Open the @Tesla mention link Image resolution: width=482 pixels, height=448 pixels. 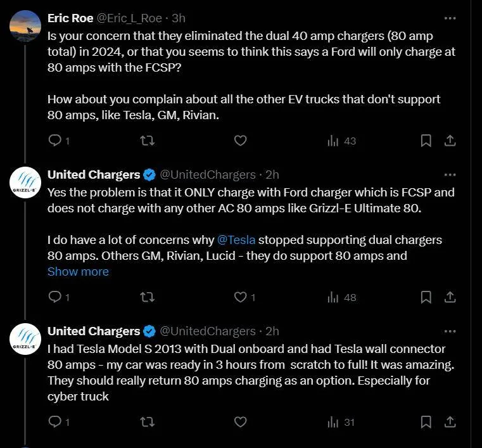pyautogui.click(x=236, y=240)
